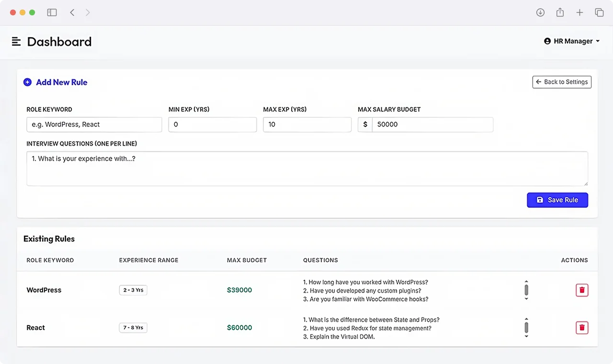Click the Add New Rule heading text
613x364 pixels.
click(x=62, y=82)
